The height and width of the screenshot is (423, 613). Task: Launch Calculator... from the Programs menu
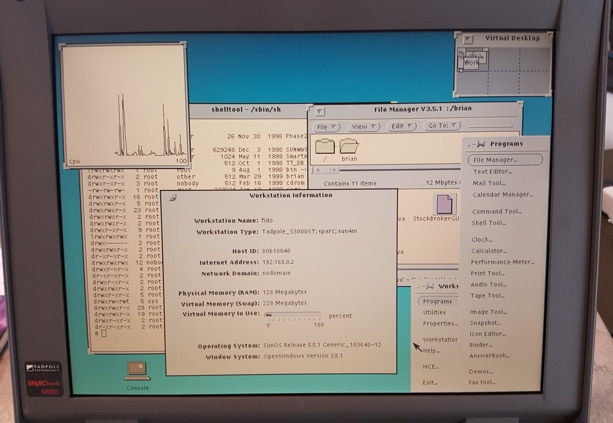489,251
